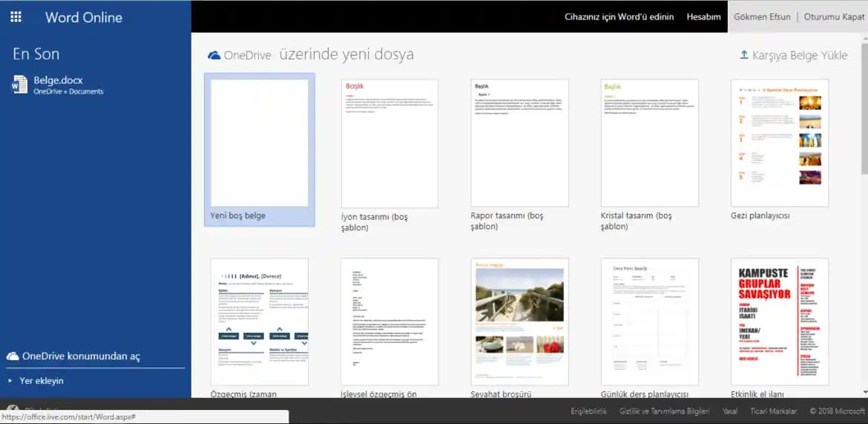Expand the Yer ekleyin arrow

pyautogui.click(x=10, y=381)
